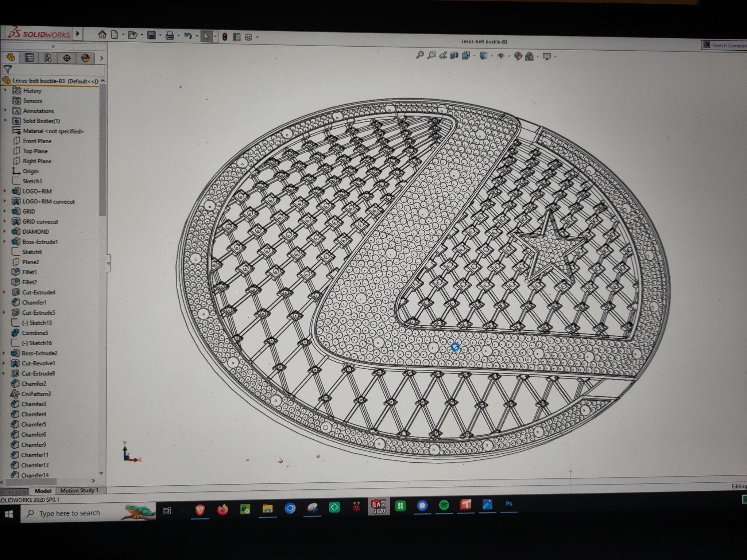Open View Settings monitor dropdown arrow
Image resolution: width=747 pixels, height=560 pixels.
click(x=555, y=57)
